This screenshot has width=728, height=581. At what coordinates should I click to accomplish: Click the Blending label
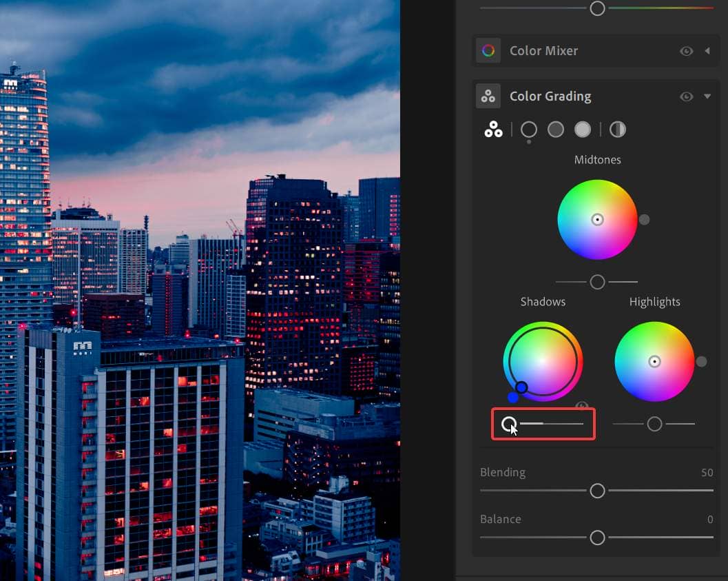[x=503, y=472]
